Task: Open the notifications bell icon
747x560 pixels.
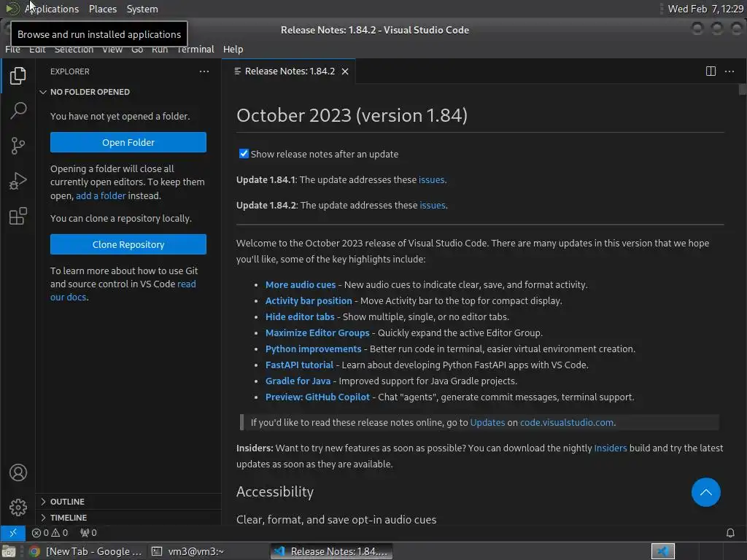Action: pos(729,532)
